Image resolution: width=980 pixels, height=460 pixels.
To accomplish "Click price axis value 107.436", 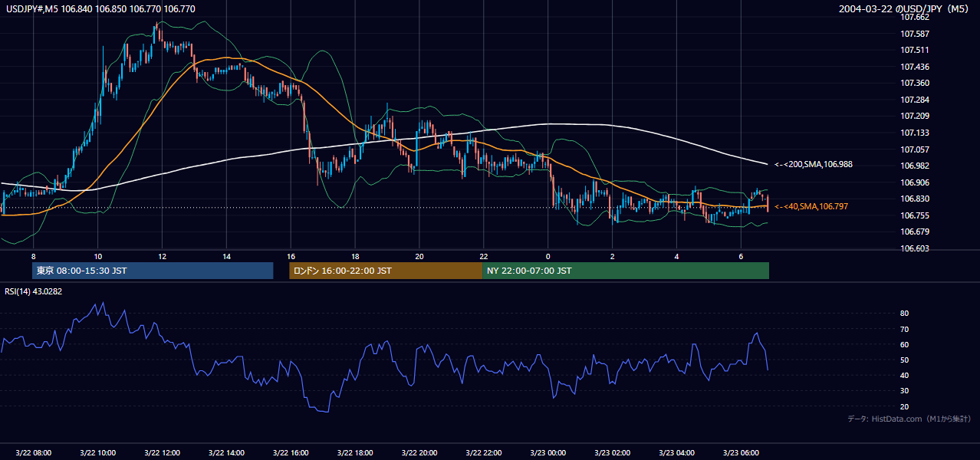I will pyautogui.click(x=916, y=67).
